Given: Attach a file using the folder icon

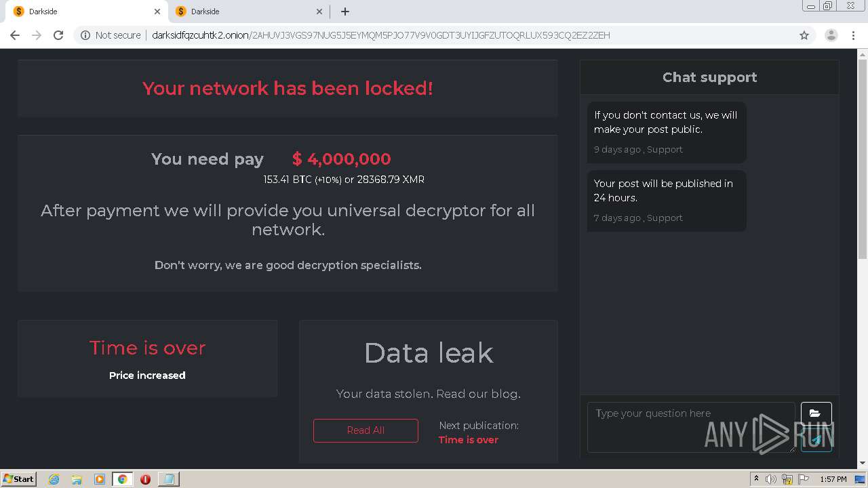Looking at the screenshot, I should click(816, 413).
